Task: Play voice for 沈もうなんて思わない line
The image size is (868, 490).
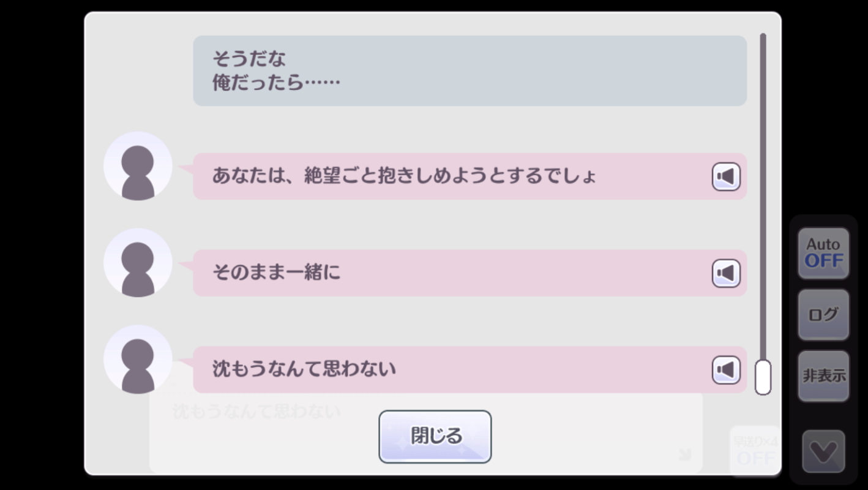Action: click(726, 370)
